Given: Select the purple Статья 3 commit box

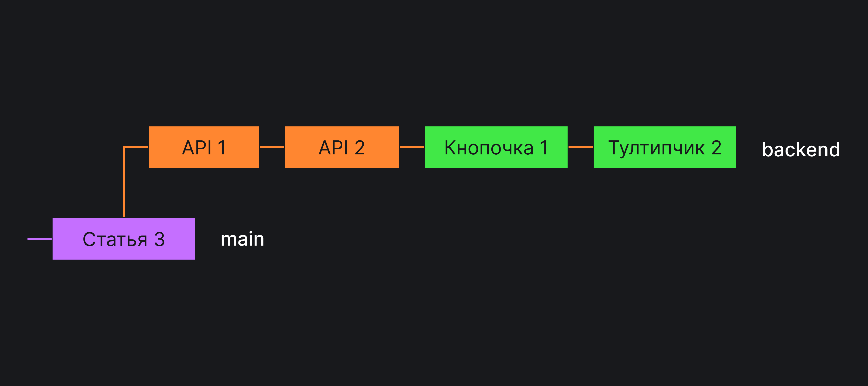Looking at the screenshot, I should [124, 239].
